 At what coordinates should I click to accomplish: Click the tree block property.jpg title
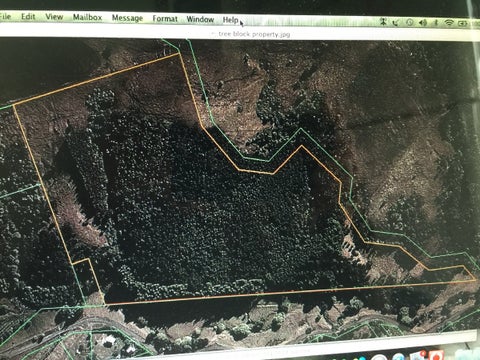(x=254, y=34)
